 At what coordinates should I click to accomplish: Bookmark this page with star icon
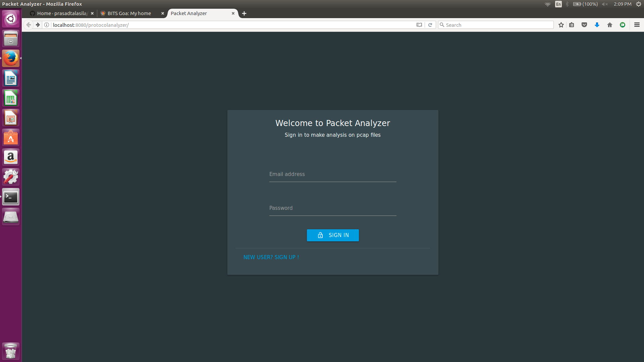[x=561, y=25]
